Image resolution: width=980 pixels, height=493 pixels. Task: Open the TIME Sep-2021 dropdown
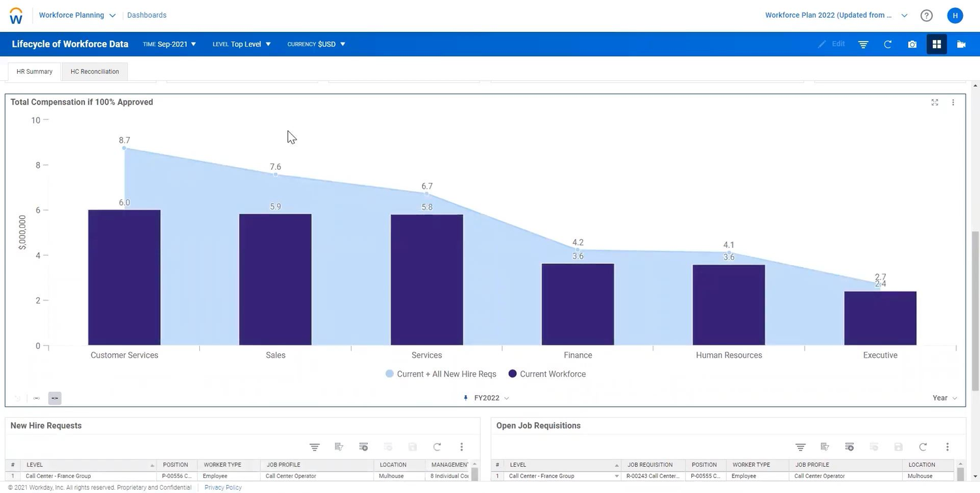169,44
